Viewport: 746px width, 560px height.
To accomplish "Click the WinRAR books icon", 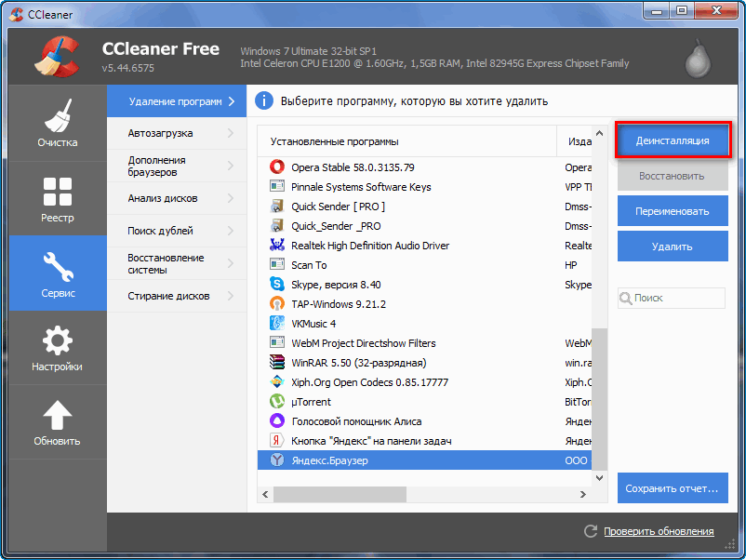I will point(277,362).
